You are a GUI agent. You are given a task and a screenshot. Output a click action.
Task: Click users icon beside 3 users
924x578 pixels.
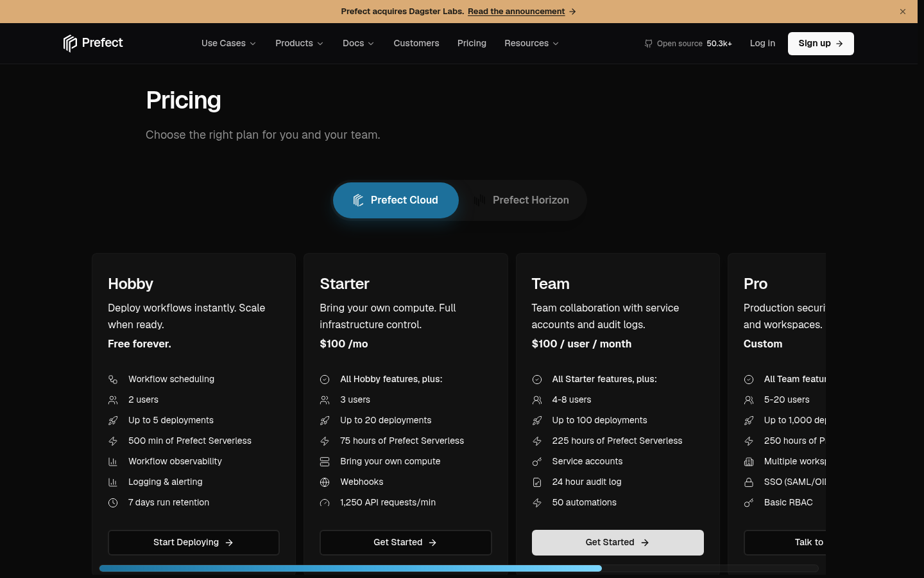pyautogui.click(x=325, y=400)
